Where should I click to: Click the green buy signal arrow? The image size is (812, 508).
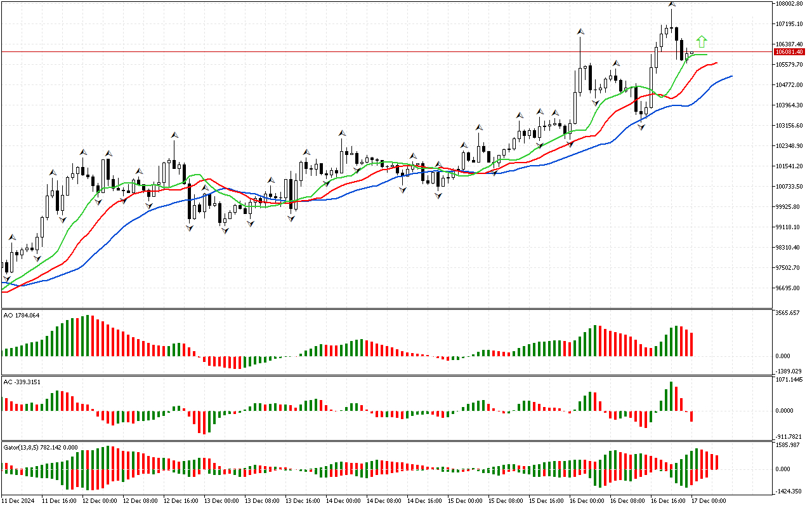(701, 42)
